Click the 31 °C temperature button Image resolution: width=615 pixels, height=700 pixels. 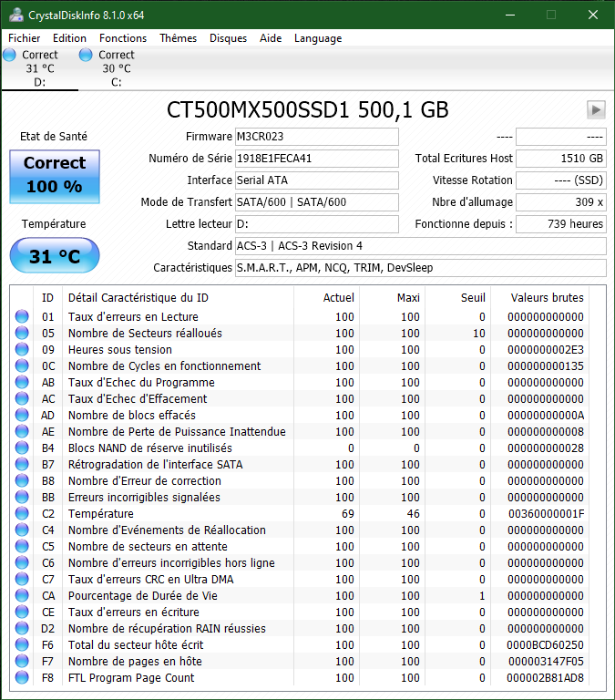coord(55,255)
